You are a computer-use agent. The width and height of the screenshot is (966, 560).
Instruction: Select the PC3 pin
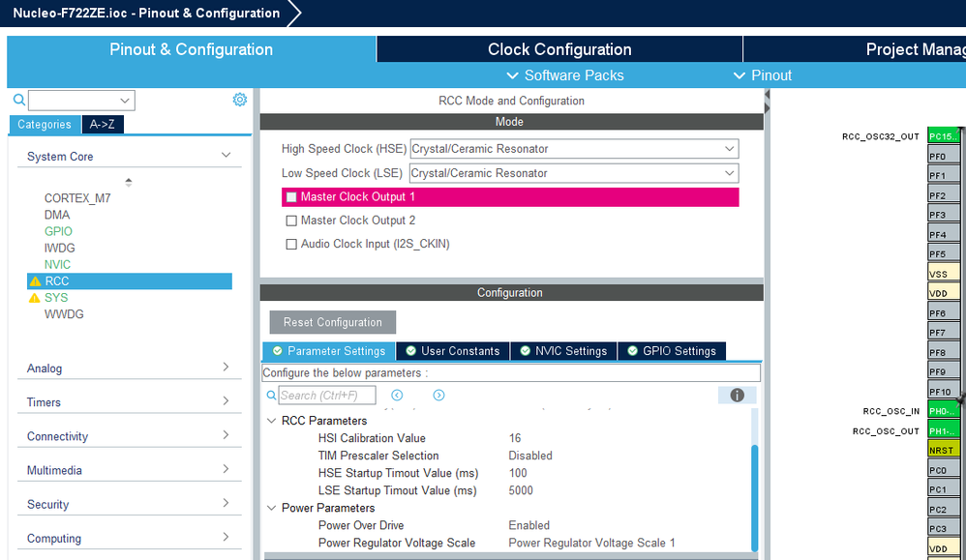(x=943, y=529)
